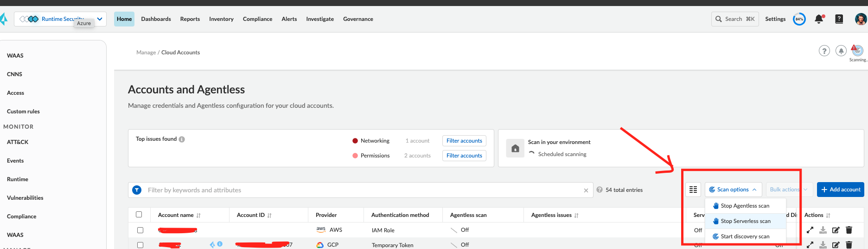The width and height of the screenshot is (868, 249).
Task: Tick the select-all checkbox in table header
Action: 139,215
